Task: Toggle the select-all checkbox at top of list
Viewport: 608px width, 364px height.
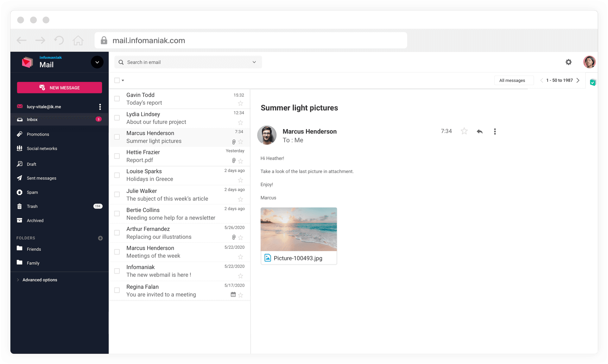Action: click(x=117, y=80)
